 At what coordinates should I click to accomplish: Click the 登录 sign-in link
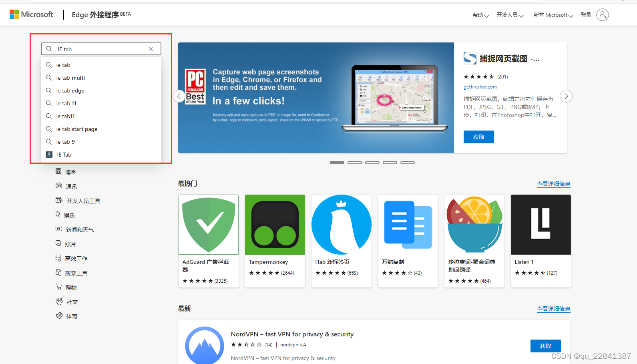(x=586, y=15)
